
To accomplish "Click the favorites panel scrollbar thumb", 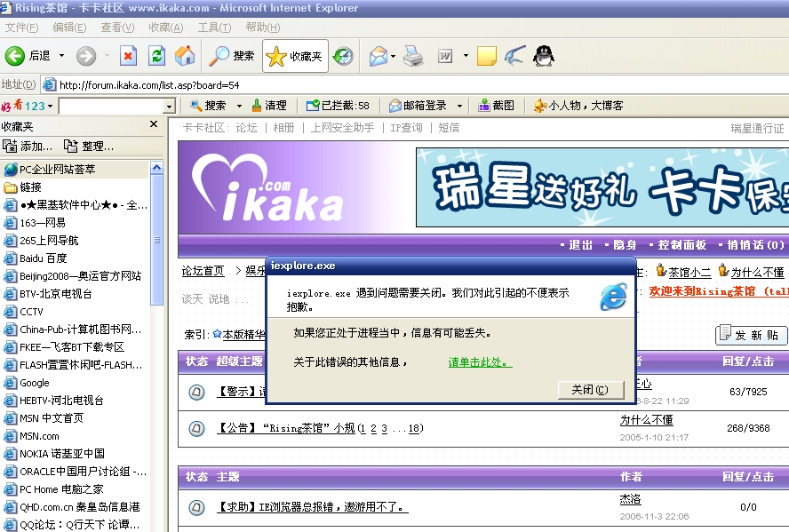I will [157, 240].
